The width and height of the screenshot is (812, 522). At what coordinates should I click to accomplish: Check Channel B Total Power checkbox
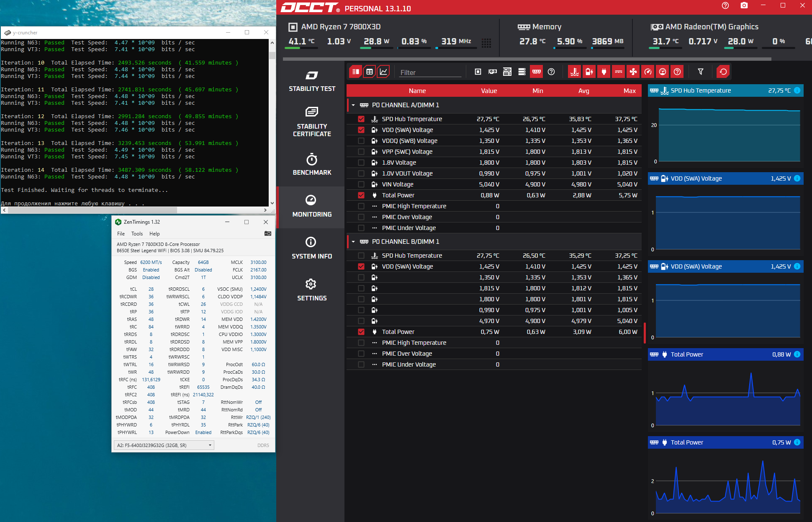point(361,332)
